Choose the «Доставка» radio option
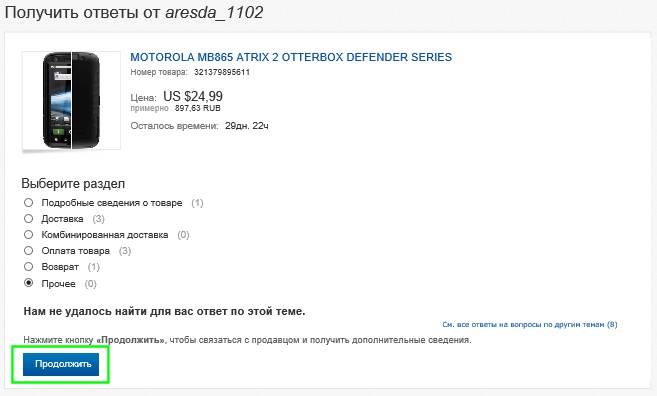This screenshot has width=657, height=396. click(28, 219)
